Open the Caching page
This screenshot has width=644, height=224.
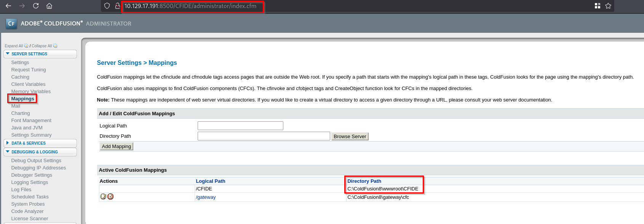[x=20, y=77]
